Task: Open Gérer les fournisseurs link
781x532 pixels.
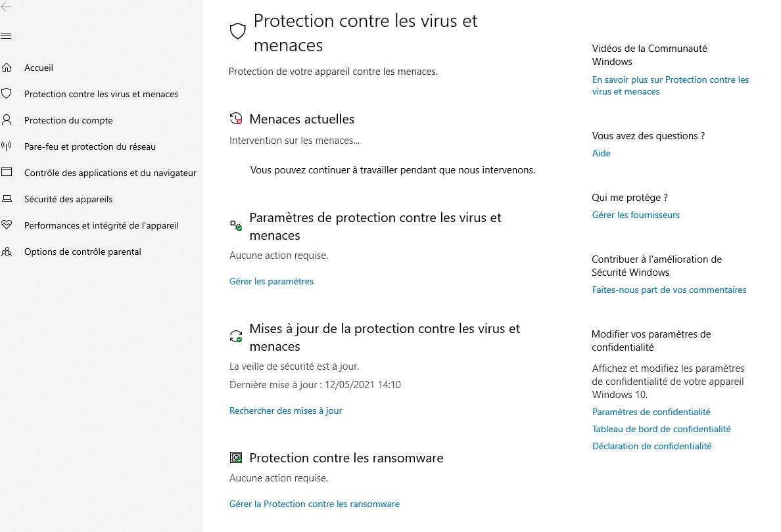Action: pyautogui.click(x=636, y=215)
